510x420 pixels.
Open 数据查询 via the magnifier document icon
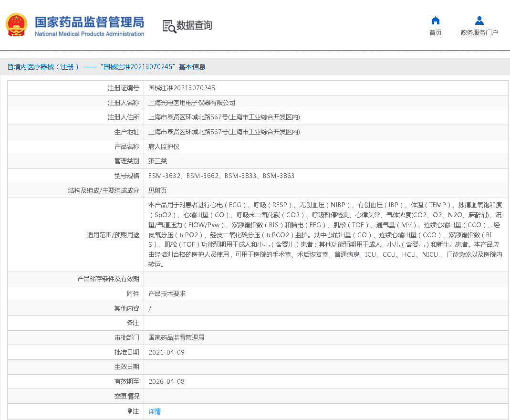tap(168, 25)
